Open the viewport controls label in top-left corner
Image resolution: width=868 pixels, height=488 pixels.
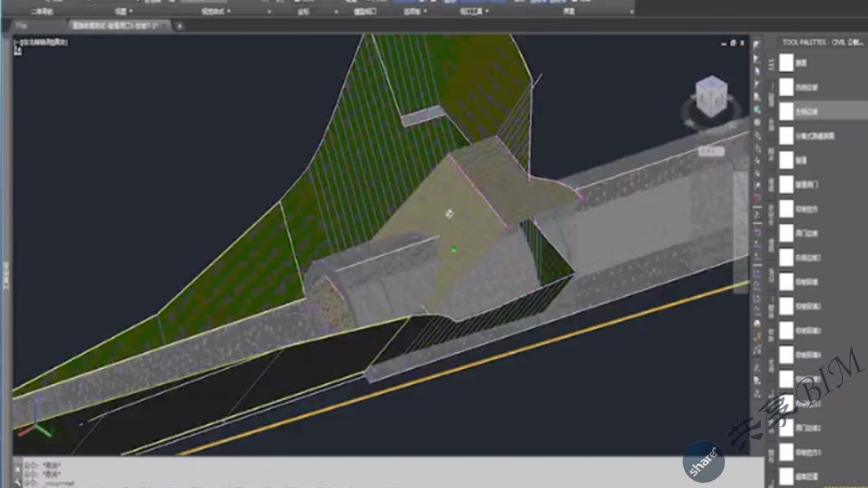41,41
